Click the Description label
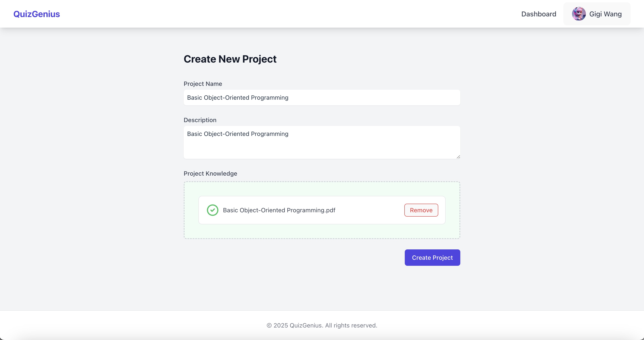Viewport: 644px width, 340px height. tap(200, 120)
